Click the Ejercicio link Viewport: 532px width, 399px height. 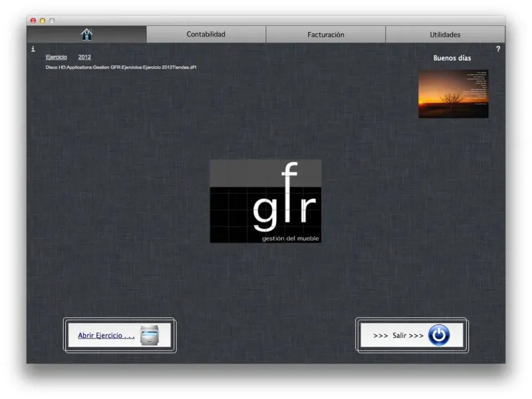57,57
